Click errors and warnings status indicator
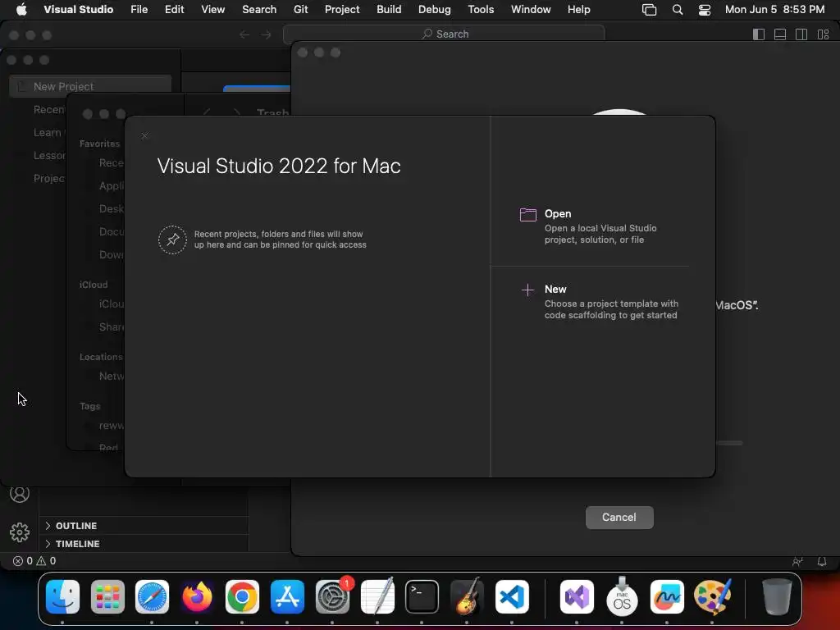840x630 pixels. pos(34,561)
